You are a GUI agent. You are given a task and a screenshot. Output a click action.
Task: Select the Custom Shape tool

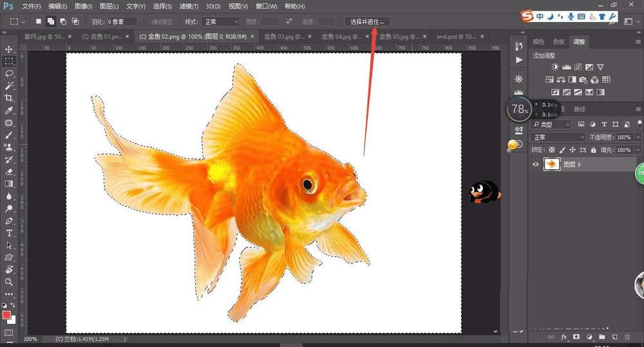coord(8,258)
